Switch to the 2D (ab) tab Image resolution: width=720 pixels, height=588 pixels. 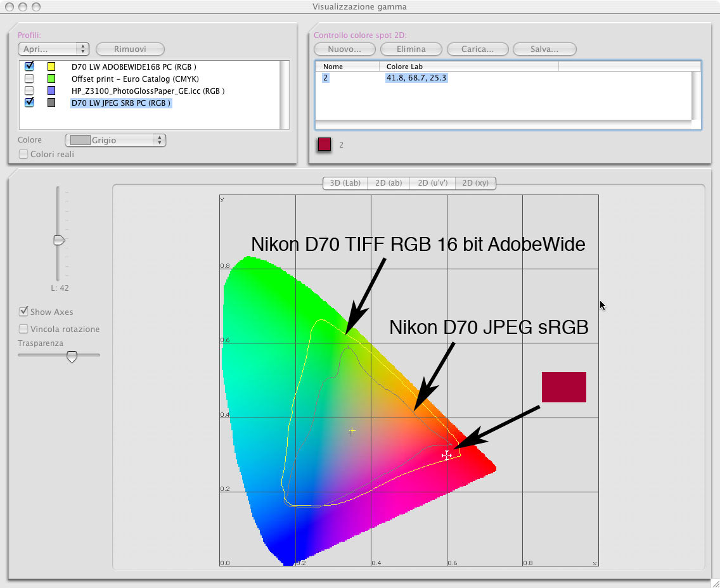(x=389, y=182)
